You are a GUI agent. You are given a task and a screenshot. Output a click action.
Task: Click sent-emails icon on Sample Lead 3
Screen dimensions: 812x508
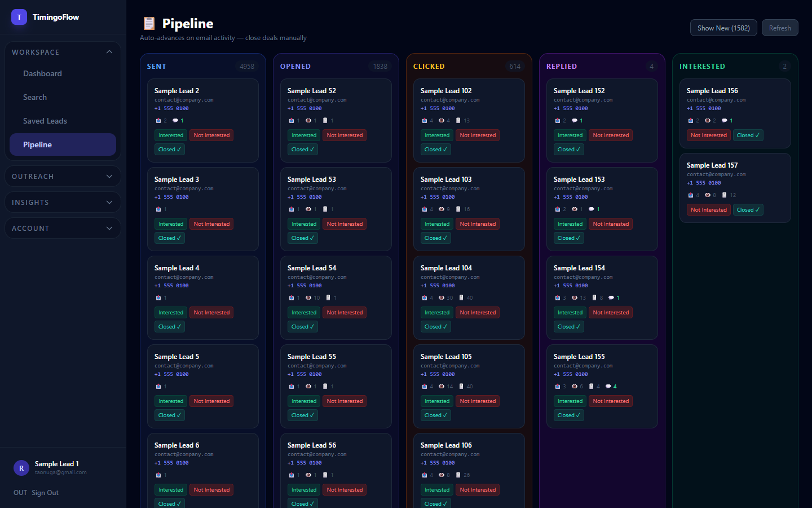pyautogui.click(x=158, y=209)
